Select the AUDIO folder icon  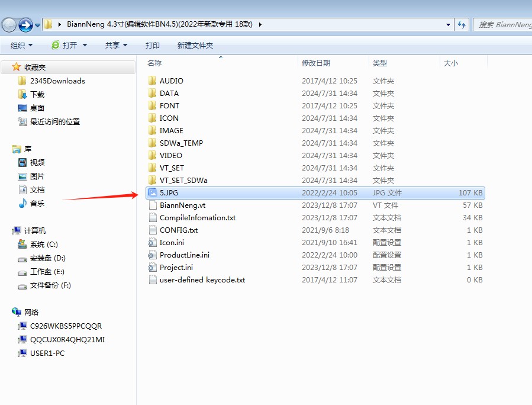(x=152, y=81)
